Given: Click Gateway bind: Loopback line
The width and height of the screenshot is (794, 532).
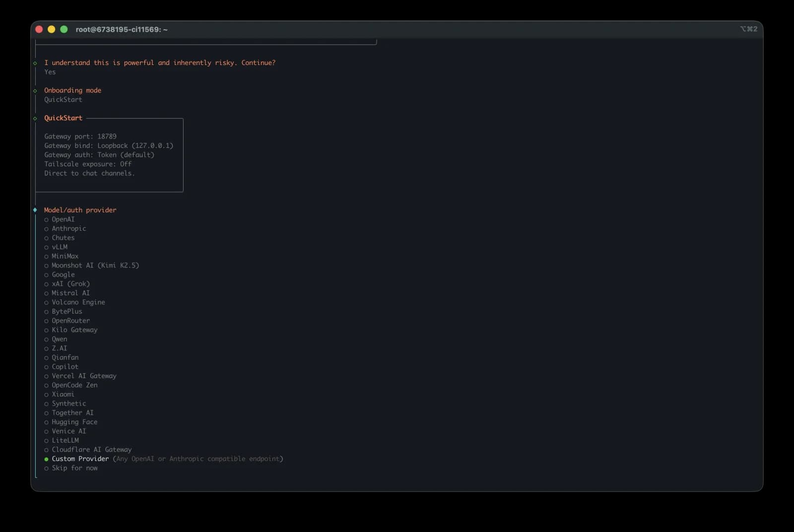Looking at the screenshot, I should click(109, 146).
